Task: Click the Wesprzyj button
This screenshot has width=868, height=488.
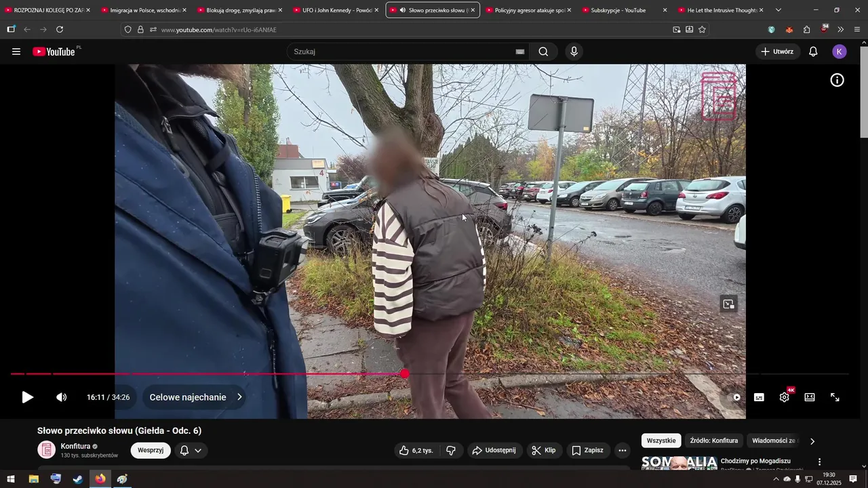Action: point(151,450)
